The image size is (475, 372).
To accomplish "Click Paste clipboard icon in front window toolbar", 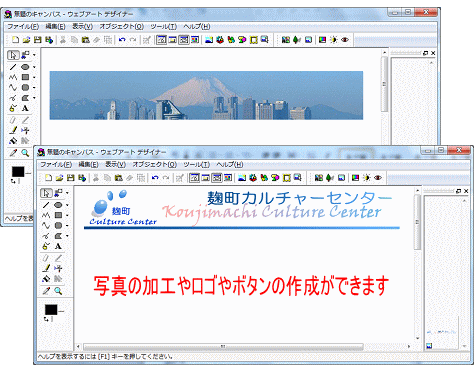I will click(x=118, y=178).
